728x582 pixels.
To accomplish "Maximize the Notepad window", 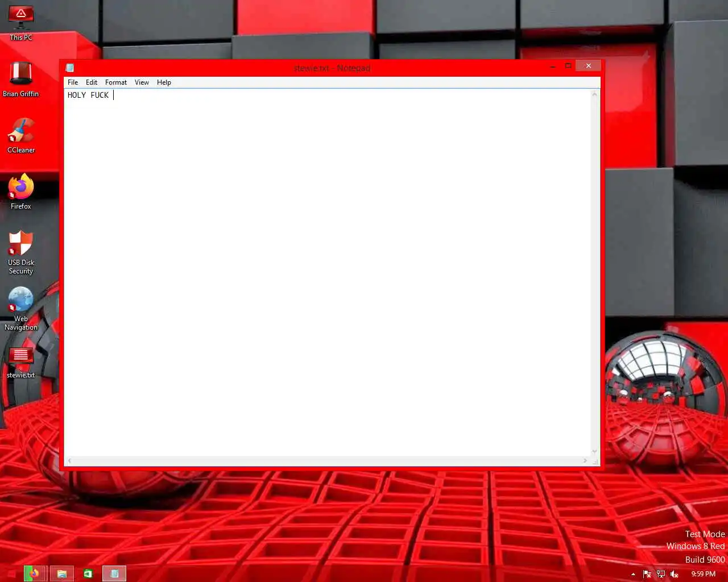I will 568,66.
